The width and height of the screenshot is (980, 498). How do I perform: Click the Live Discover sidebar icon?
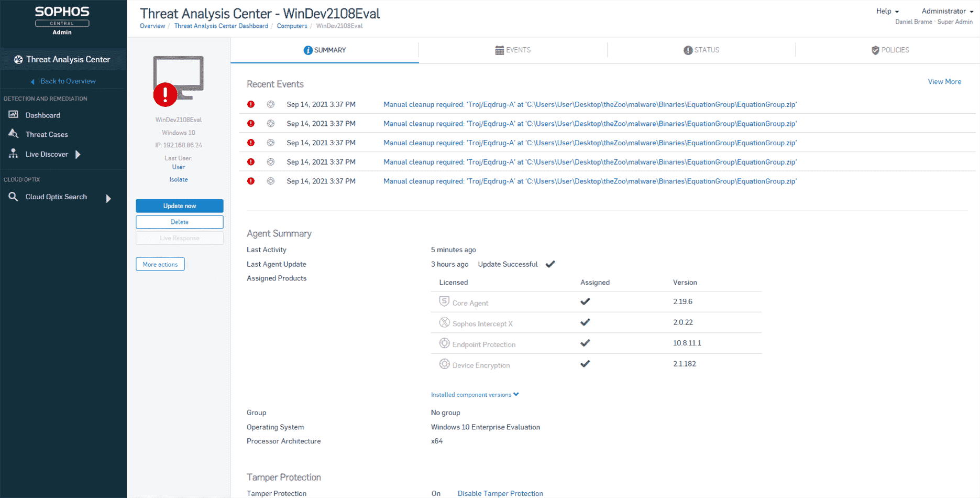coord(13,154)
